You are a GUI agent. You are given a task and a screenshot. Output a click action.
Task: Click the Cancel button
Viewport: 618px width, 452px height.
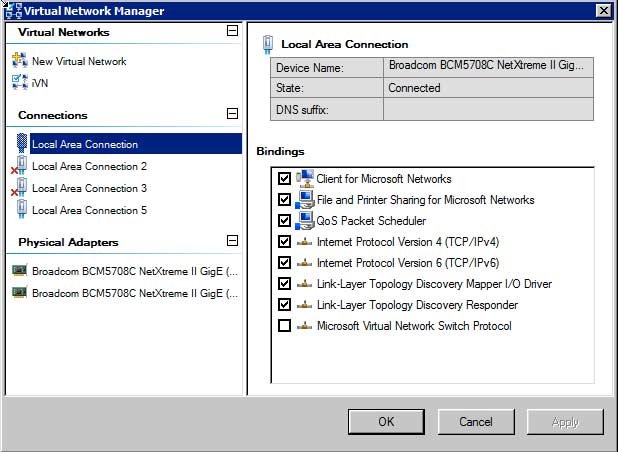tap(476, 422)
